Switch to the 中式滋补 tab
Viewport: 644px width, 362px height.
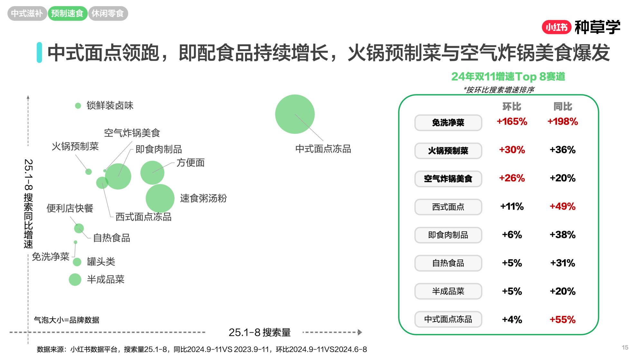pos(27,14)
